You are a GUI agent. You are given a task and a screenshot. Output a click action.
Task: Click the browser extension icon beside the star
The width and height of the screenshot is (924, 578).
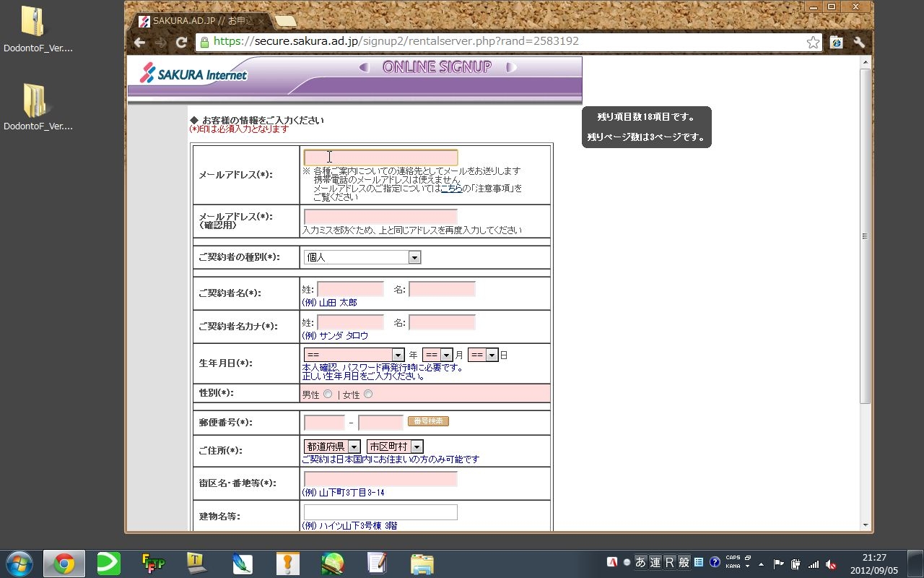[x=837, y=42]
